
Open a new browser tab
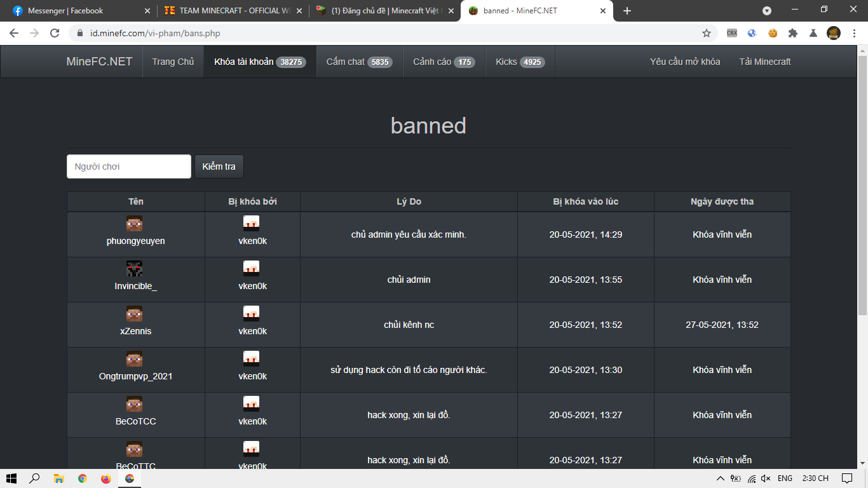(627, 11)
